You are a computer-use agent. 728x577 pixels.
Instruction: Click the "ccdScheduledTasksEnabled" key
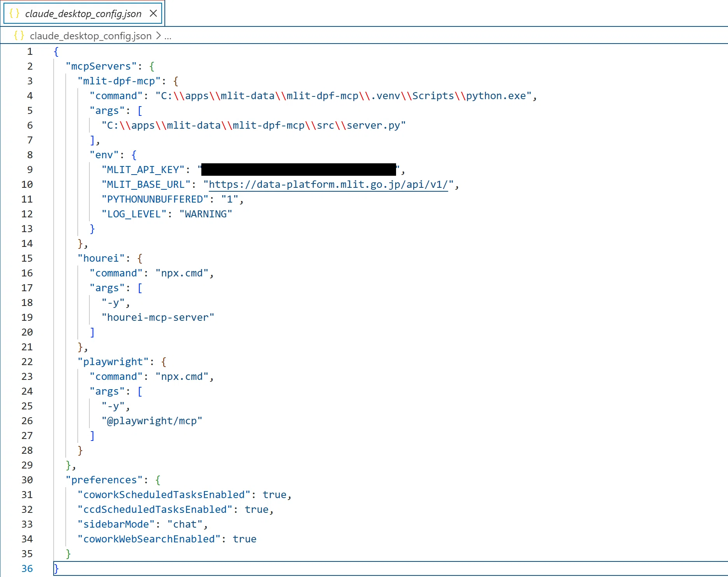(155, 509)
